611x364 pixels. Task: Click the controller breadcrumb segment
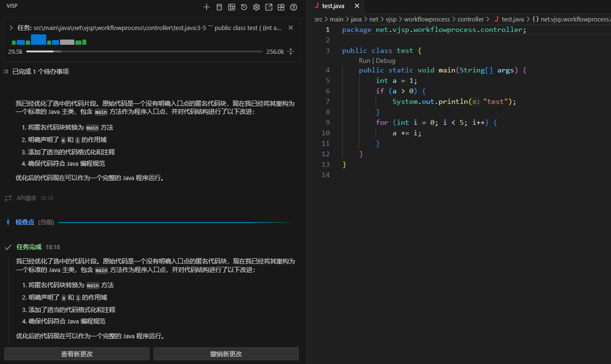tap(470, 19)
